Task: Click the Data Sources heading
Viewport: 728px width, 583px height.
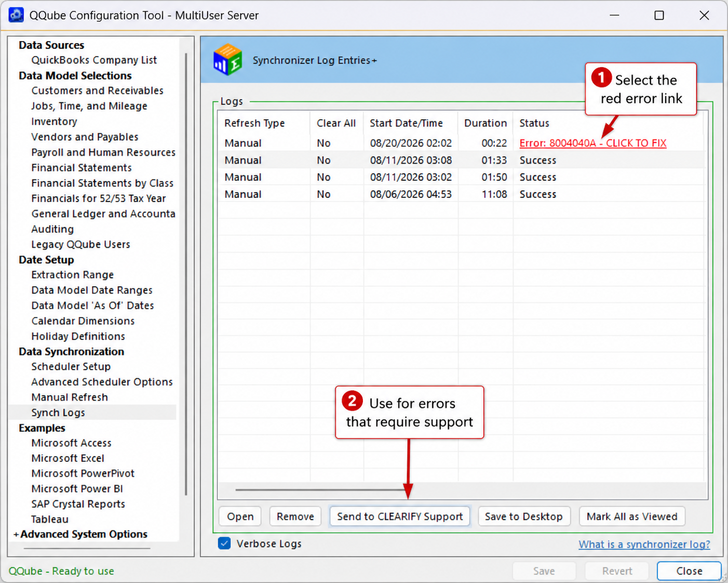Action: (x=51, y=45)
